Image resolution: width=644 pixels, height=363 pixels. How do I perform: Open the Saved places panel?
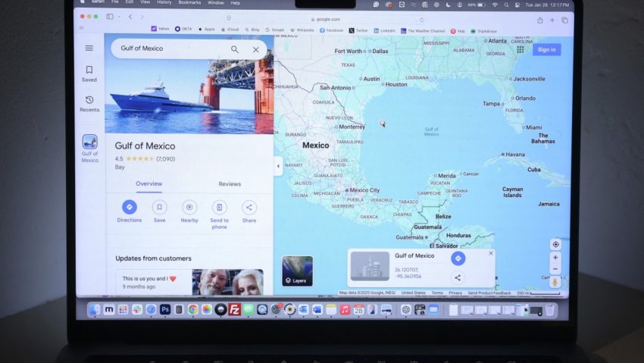click(89, 74)
